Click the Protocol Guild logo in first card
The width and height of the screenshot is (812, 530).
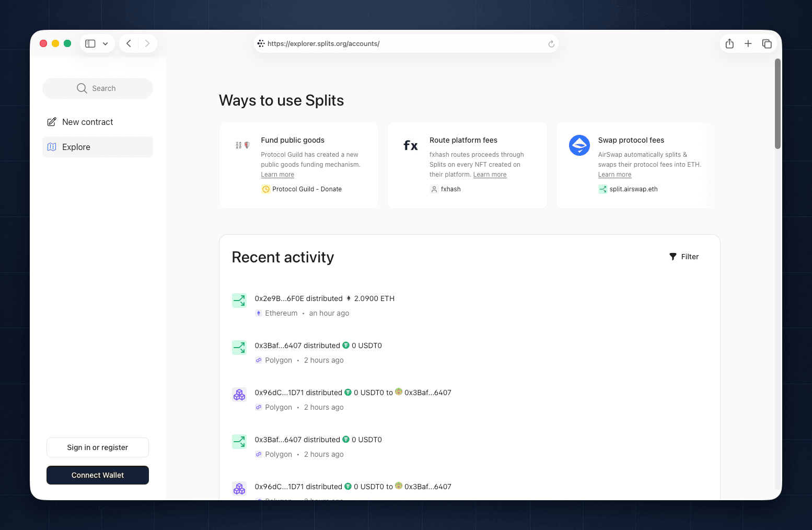coord(242,145)
